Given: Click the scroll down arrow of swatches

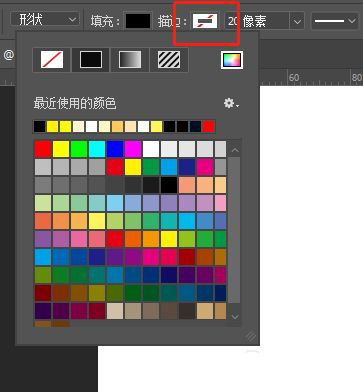Looking at the screenshot, I should pyautogui.click(x=235, y=316).
